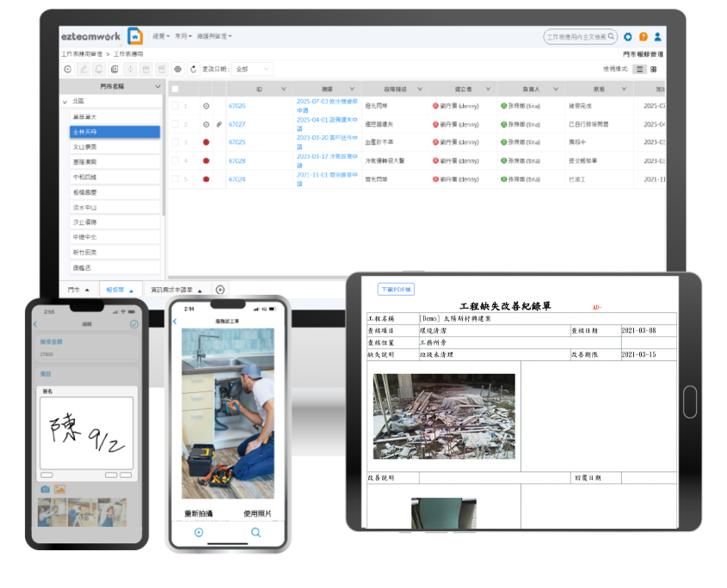727x588 pixels.
Task: Check the checkbox for row 5 (67024)
Action: [176, 179]
